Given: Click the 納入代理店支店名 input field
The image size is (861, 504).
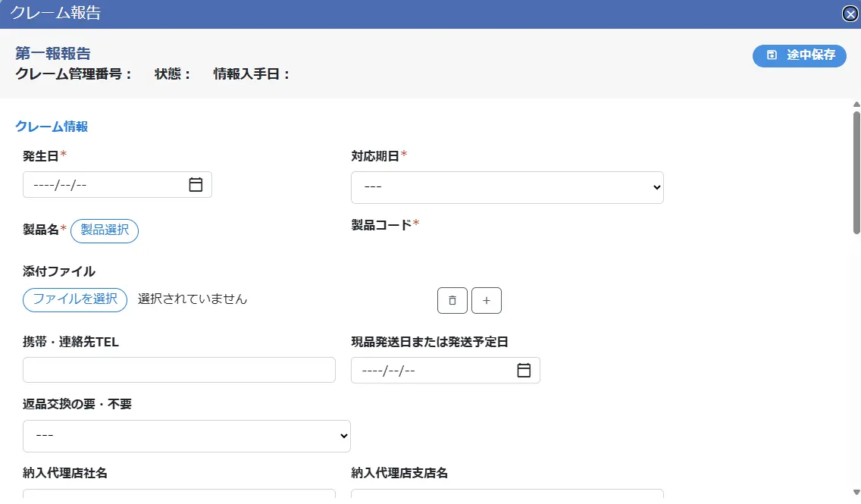Looking at the screenshot, I should pyautogui.click(x=506, y=496).
